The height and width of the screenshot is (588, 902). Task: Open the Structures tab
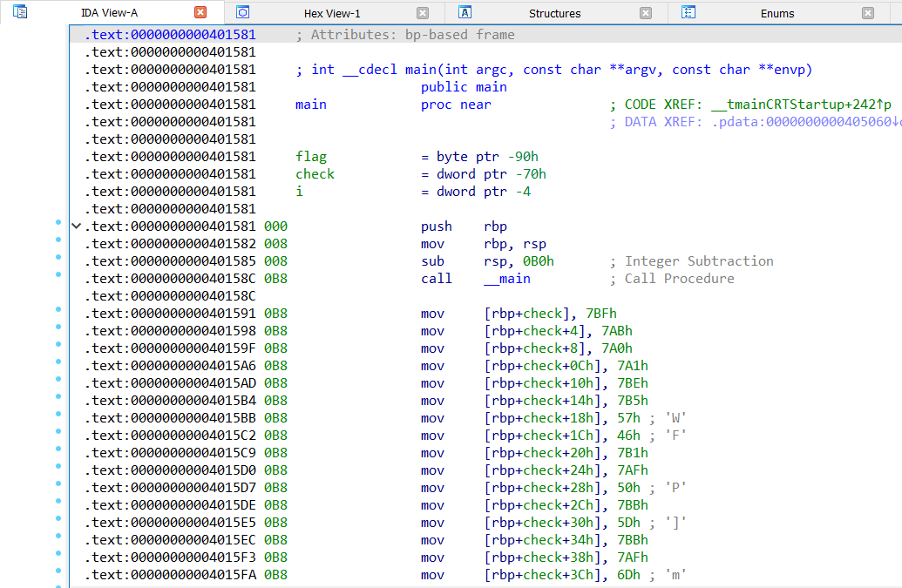(554, 13)
